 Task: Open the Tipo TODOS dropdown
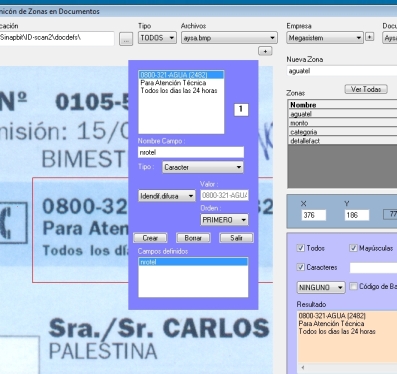pyautogui.click(x=157, y=38)
